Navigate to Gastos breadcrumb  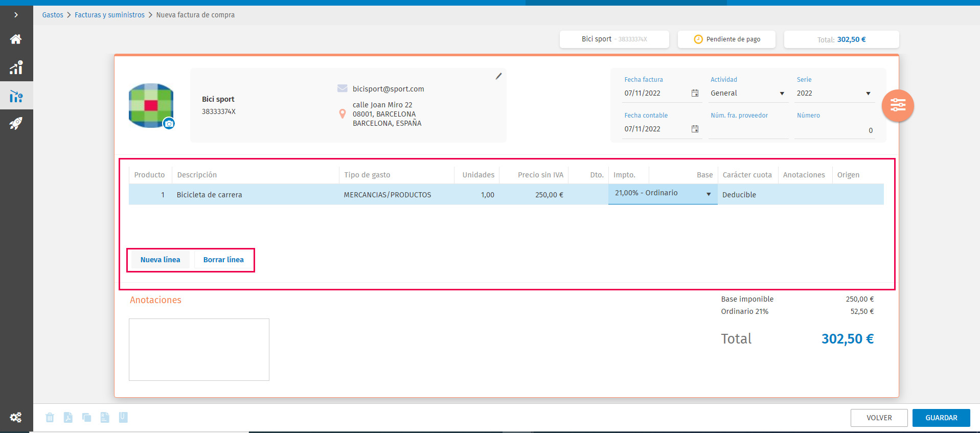[x=53, y=15]
